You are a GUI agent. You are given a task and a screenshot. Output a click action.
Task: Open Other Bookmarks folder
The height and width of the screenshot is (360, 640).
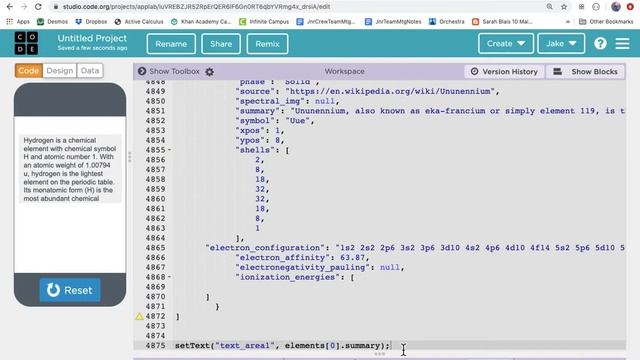(606, 22)
